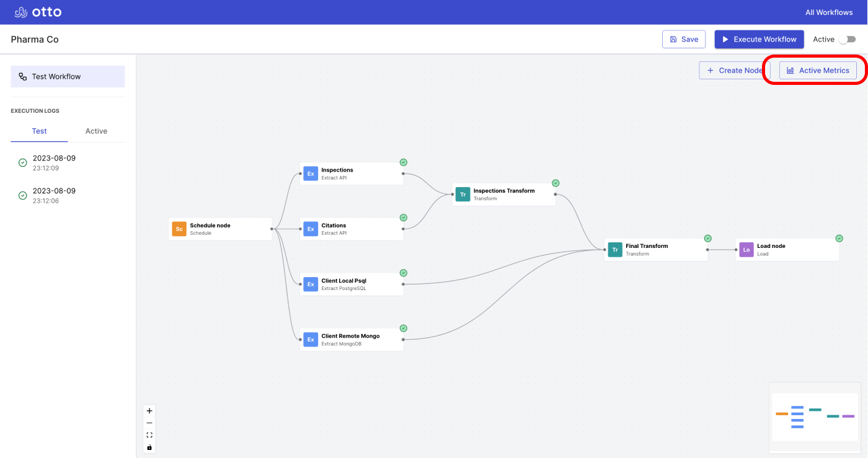Click success icon of 23:12:09 log
868x458 pixels.
click(x=22, y=162)
